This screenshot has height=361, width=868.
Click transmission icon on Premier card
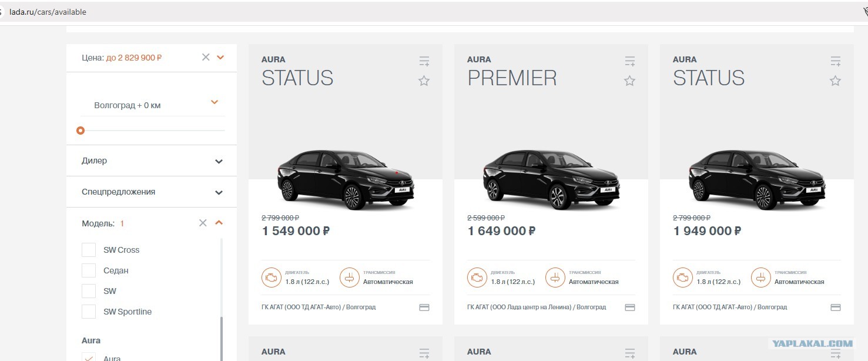point(555,278)
